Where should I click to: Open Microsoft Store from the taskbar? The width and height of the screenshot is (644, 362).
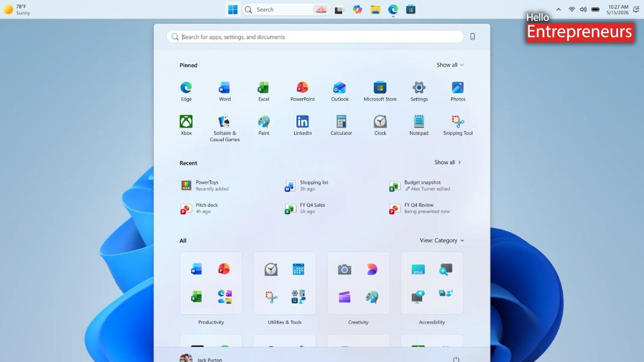pos(411,10)
